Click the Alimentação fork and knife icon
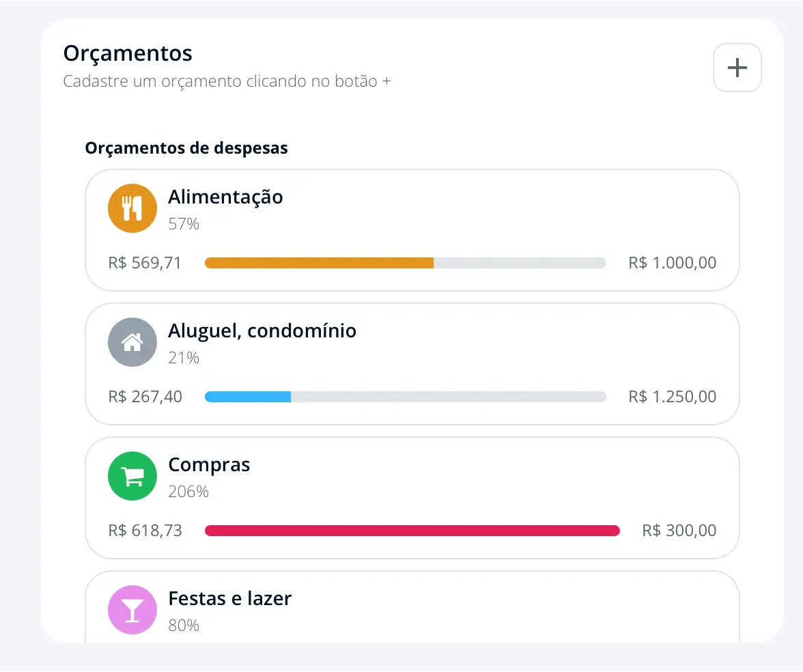This screenshot has height=672, width=803. pos(132,208)
